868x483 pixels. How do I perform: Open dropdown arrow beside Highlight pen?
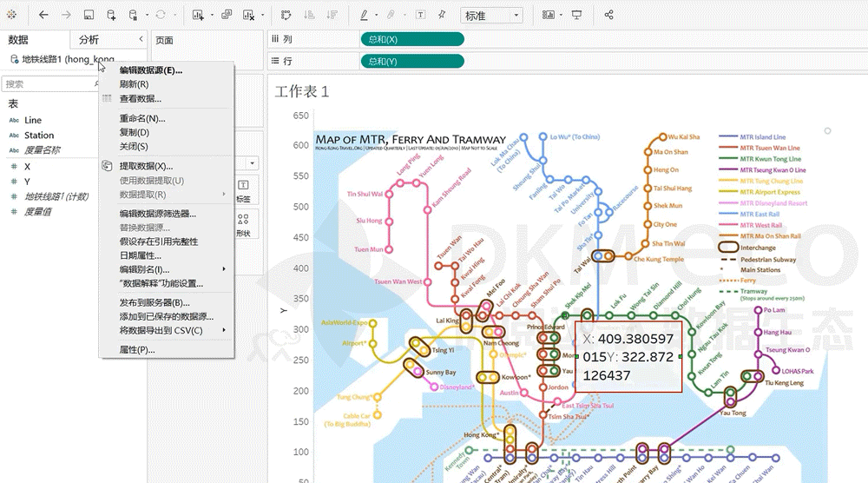pos(377,15)
